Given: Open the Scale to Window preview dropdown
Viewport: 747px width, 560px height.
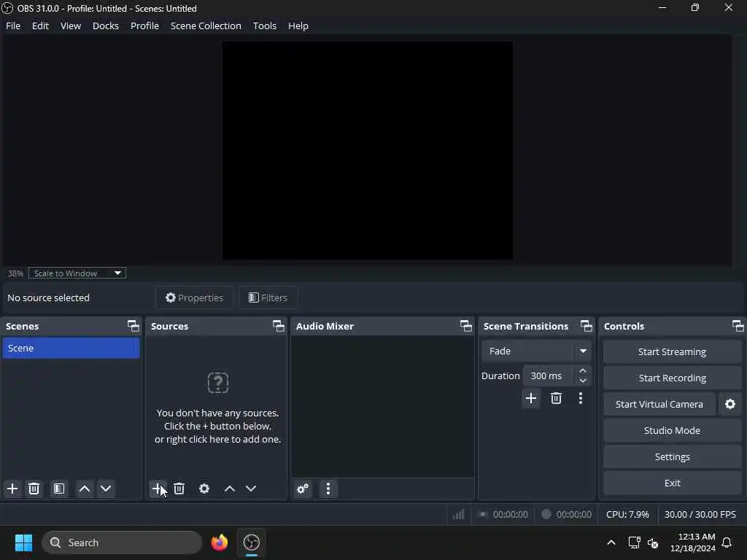Looking at the screenshot, I should 77,273.
